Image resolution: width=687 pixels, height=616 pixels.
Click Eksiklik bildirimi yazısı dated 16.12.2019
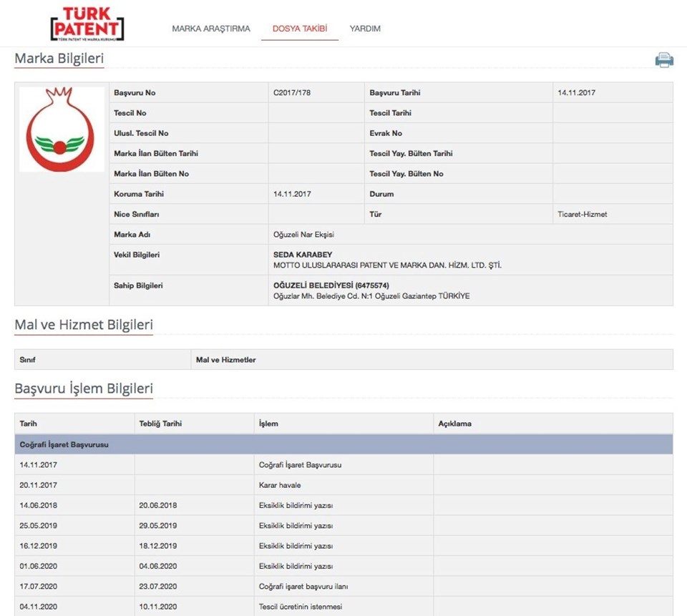pyautogui.click(x=296, y=546)
